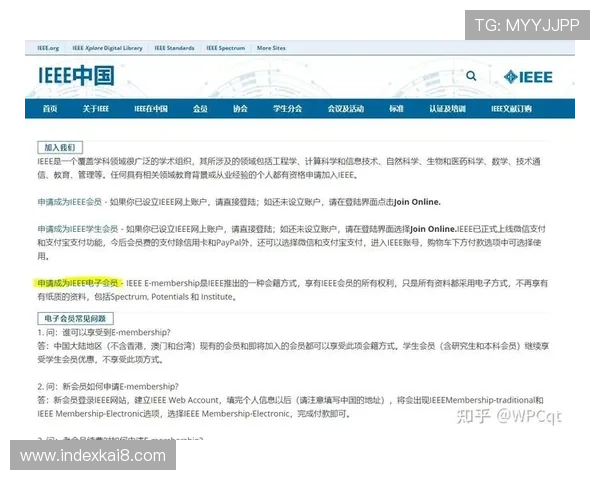Open IEEE.org link in top bar
600x480 pixels.
click(48, 48)
